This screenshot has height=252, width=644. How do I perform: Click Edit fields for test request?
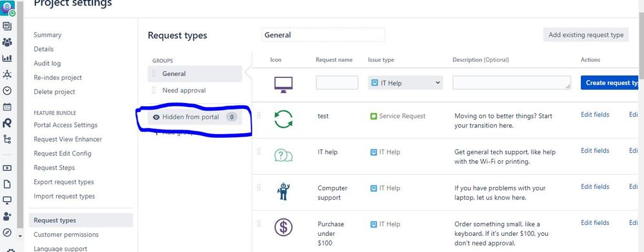(x=595, y=115)
